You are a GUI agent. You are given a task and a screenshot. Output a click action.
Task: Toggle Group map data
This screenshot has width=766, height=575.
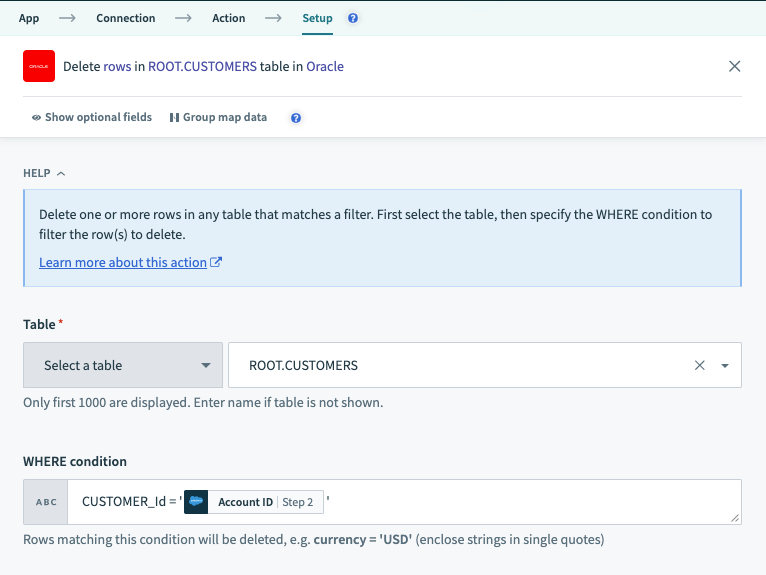tap(218, 117)
